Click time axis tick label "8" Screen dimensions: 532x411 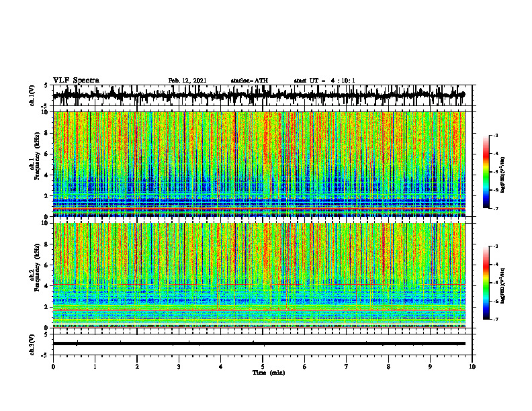(388, 367)
